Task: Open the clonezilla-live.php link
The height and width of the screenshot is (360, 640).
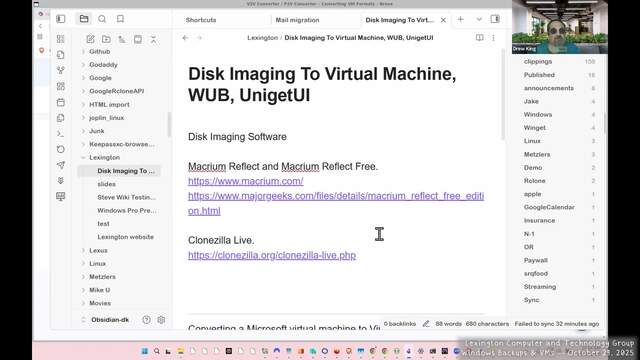Action: click(272, 256)
